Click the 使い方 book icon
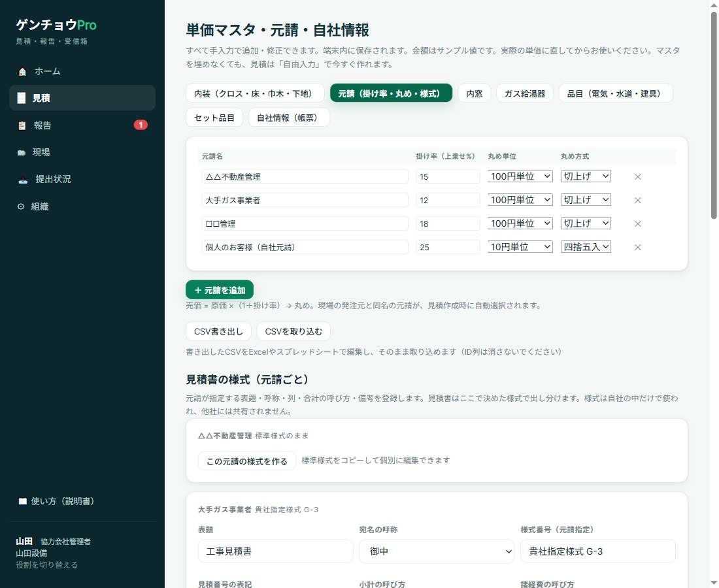 click(22, 501)
